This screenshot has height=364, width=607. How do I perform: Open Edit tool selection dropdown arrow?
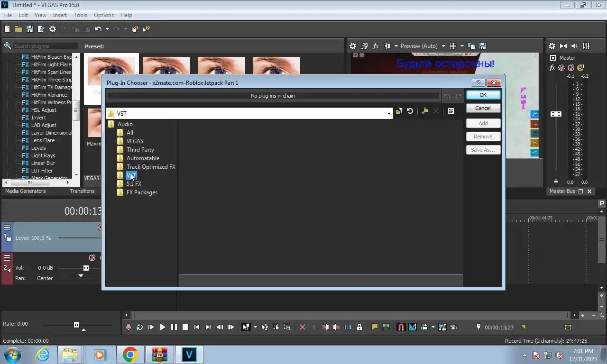pyautogui.click(x=255, y=327)
